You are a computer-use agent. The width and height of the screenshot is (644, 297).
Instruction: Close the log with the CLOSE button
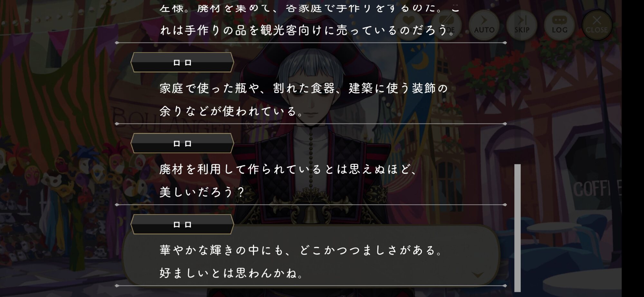pos(597,25)
